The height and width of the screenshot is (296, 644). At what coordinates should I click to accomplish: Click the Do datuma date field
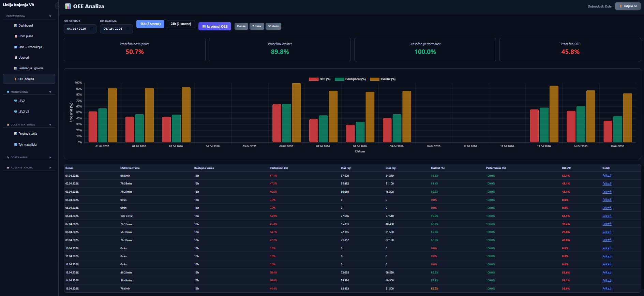point(116,29)
